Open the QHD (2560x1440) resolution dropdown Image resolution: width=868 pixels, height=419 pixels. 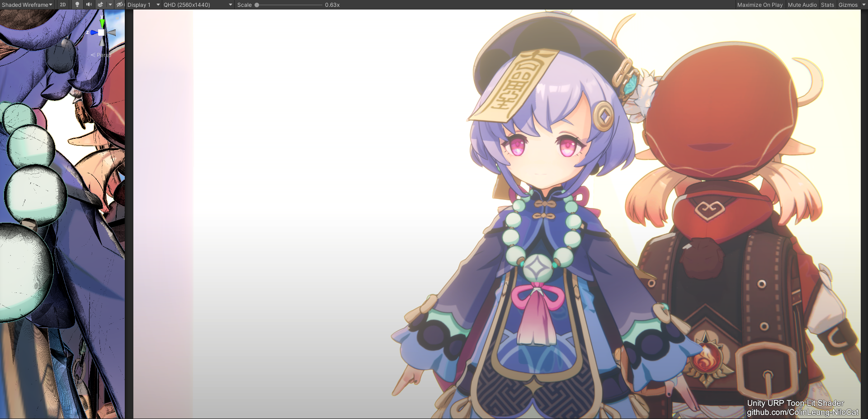(198, 5)
